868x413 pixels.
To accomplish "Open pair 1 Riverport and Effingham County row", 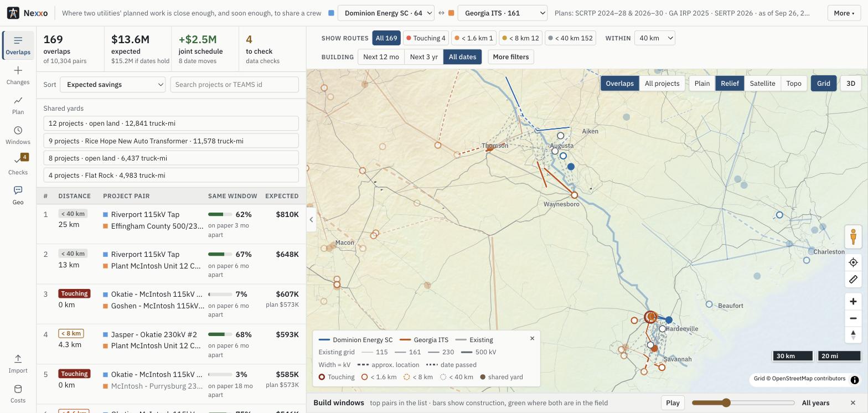I will (171, 224).
